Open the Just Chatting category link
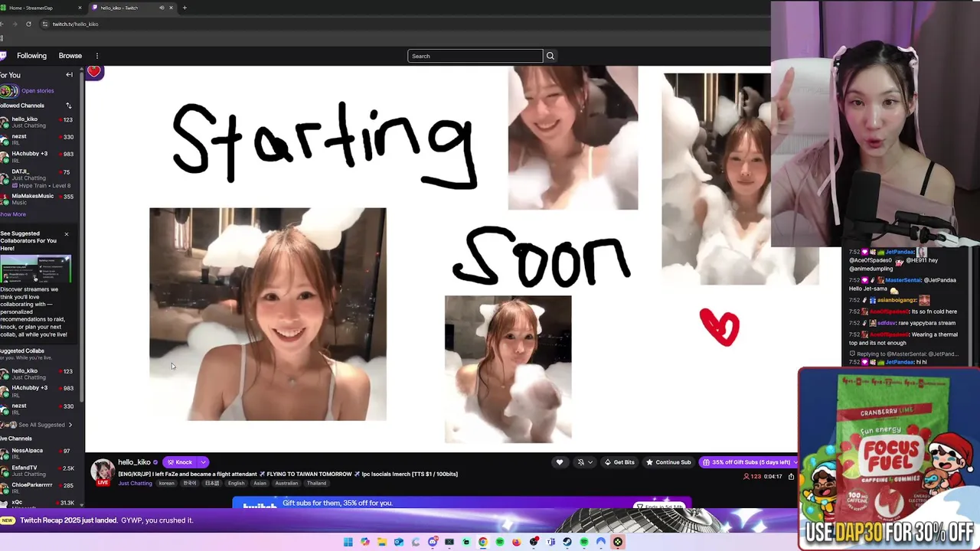The height and width of the screenshot is (551, 980). point(135,484)
